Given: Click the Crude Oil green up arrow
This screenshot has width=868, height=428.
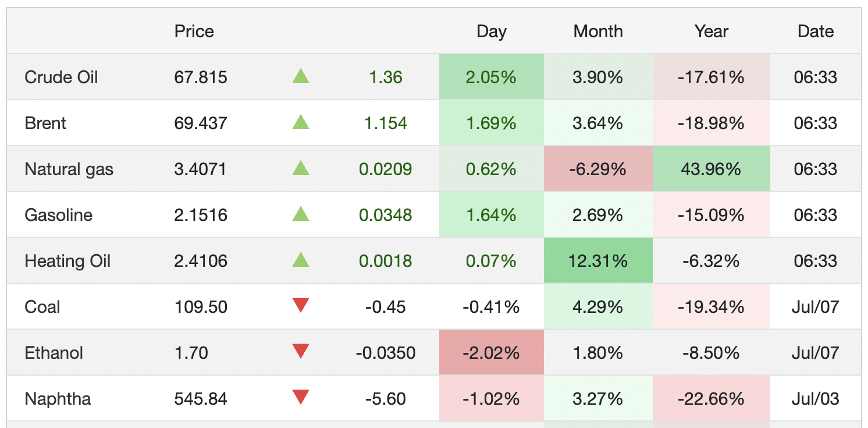Looking at the screenshot, I should (x=301, y=76).
